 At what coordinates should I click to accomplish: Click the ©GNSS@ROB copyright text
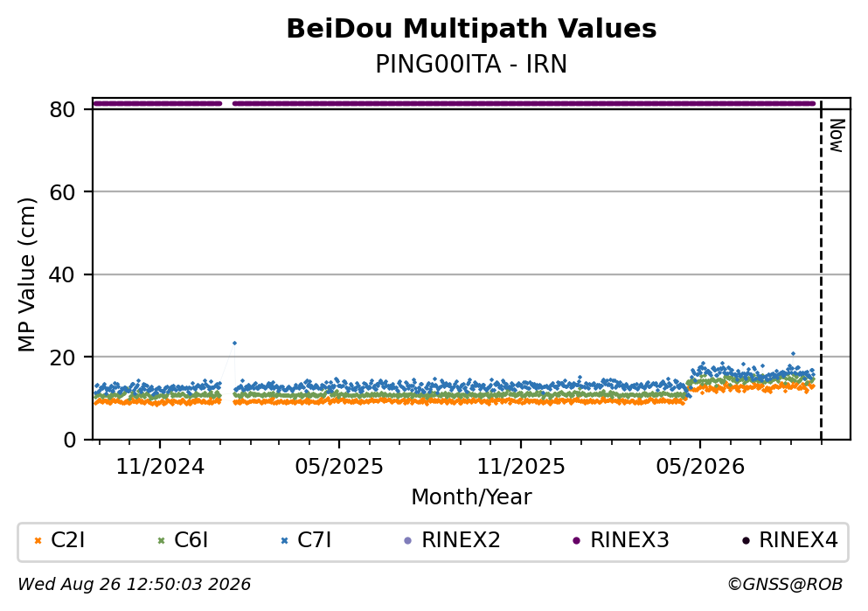[785, 585]
